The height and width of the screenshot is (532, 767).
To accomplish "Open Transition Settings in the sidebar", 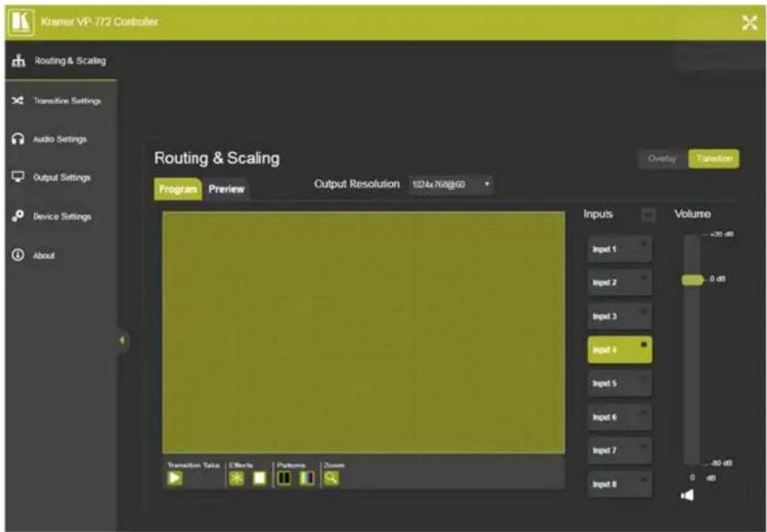I will point(61,101).
